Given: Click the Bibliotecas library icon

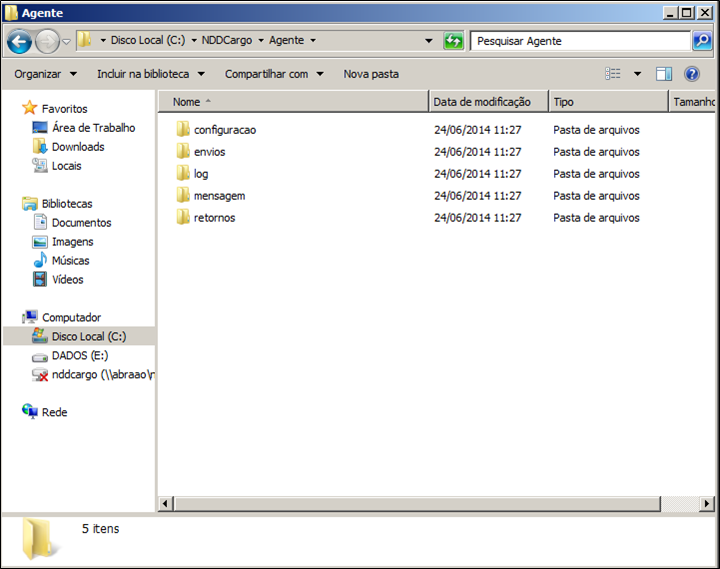Looking at the screenshot, I should [x=30, y=203].
